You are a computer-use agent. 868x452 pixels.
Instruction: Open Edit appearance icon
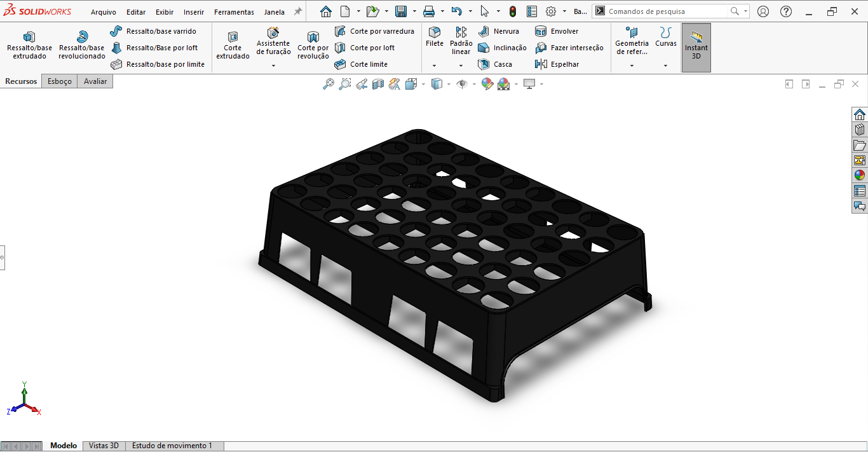(x=487, y=84)
